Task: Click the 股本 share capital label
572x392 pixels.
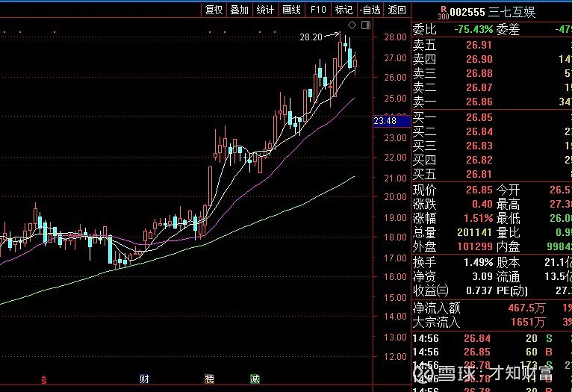Action: coord(508,263)
